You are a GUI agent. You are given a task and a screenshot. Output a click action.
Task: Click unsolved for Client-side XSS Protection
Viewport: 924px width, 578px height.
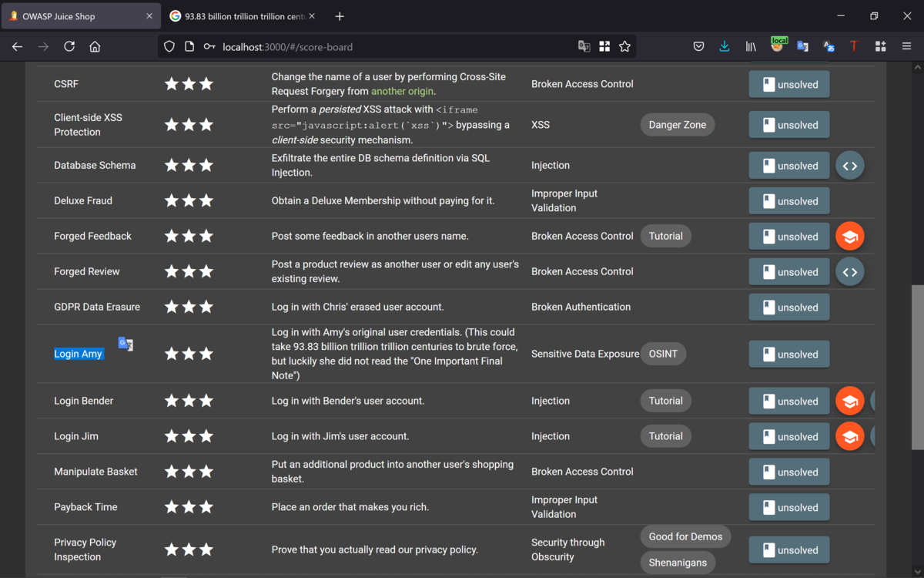[789, 125]
